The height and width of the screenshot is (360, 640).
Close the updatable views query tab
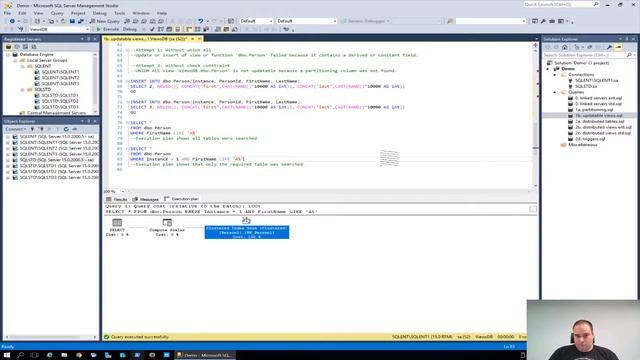(200, 39)
